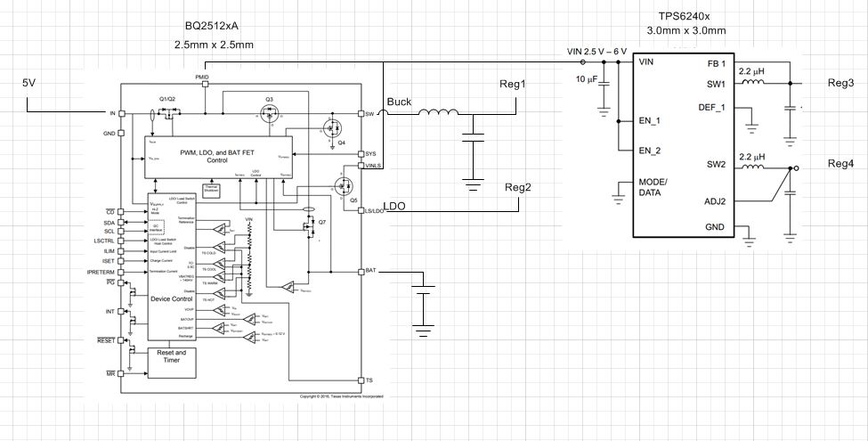
Task: Click the RESET pin label
Action: click(106, 340)
